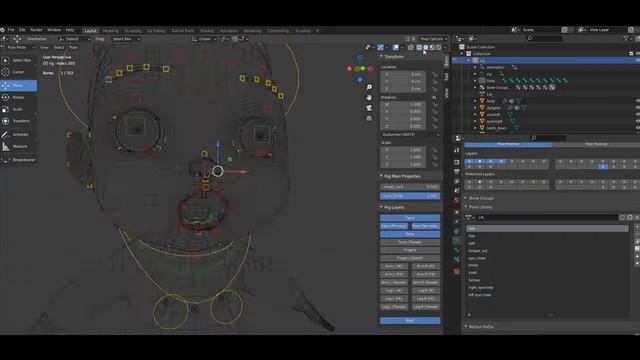
Task: Open the Render menu
Action: [x=36, y=30]
